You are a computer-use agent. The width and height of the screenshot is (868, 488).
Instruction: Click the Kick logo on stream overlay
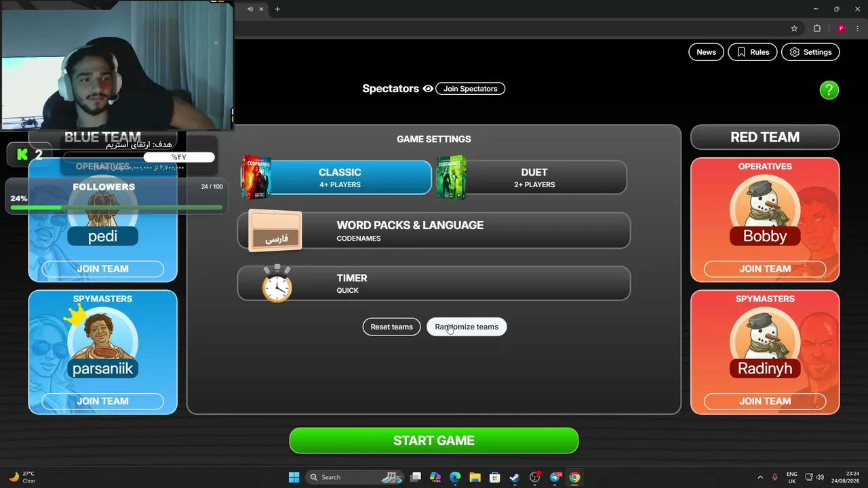point(22,155)
